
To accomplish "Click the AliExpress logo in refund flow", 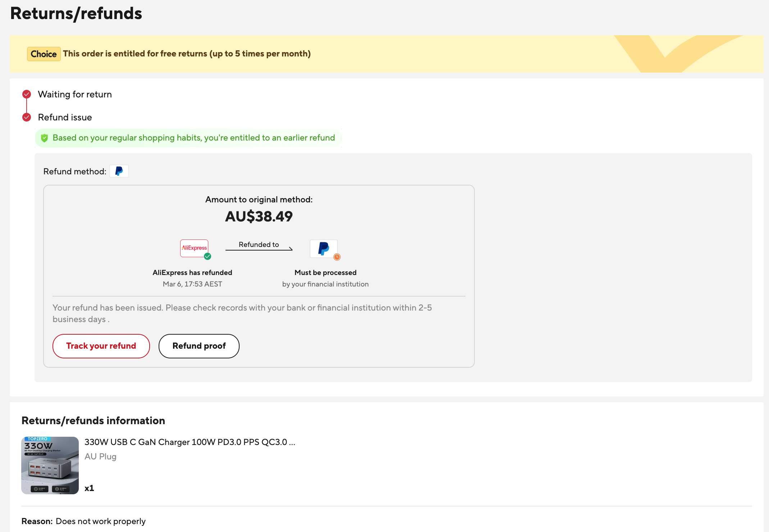I will click(x=194, y=248).
